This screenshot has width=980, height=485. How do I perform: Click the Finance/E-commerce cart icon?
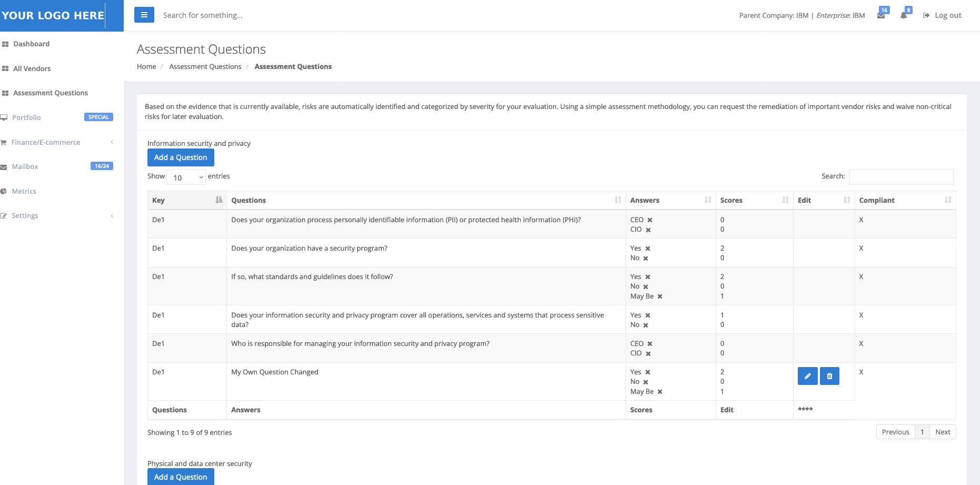[x=4, y=142]
